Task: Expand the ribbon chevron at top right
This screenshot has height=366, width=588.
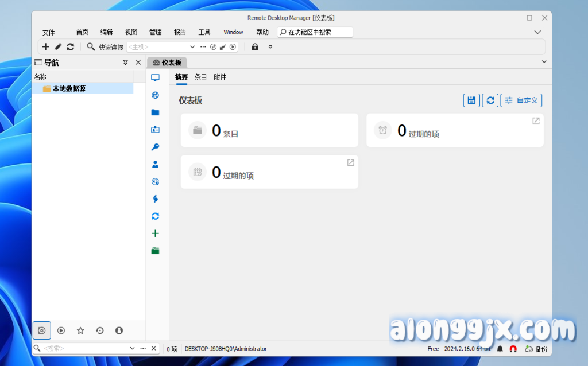Action: coord(537,32)
